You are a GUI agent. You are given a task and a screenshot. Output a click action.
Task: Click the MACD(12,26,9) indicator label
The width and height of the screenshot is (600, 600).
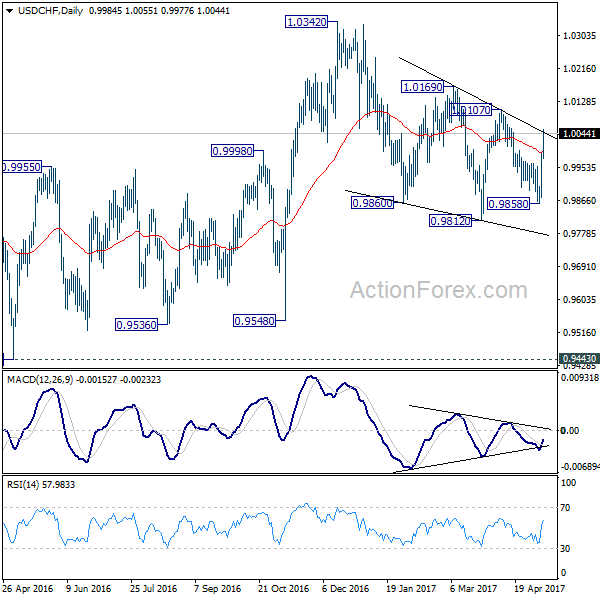pos(40,380)
